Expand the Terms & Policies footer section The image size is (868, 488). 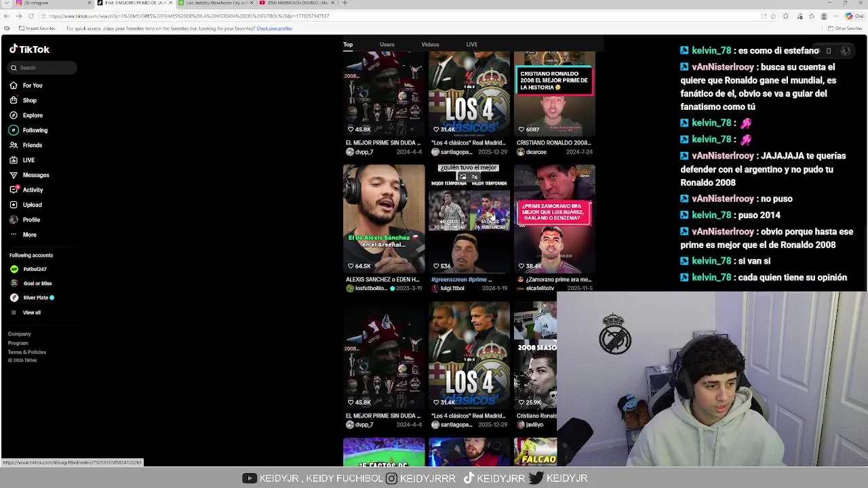[27, 352]
